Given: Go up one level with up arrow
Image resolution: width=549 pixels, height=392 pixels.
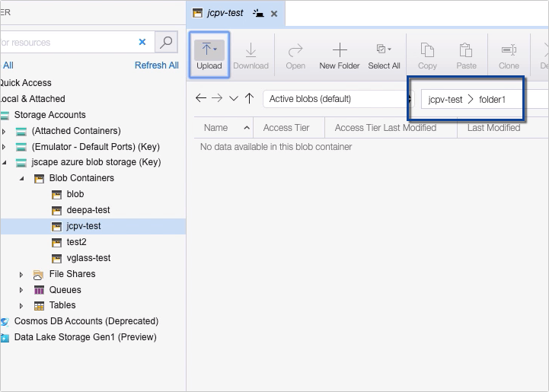Looking at the screenshot, I should click(249, 98).
